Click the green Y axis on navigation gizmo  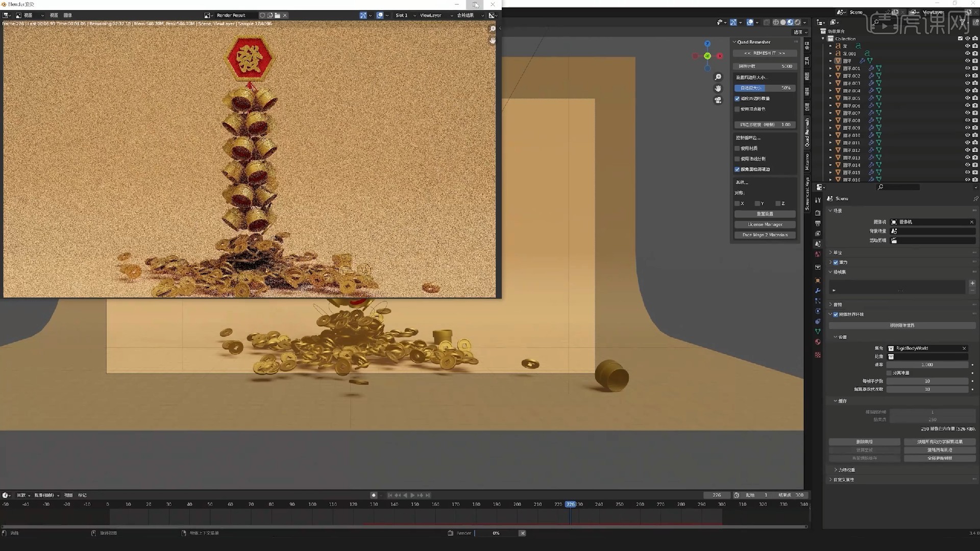coord(707,56)
